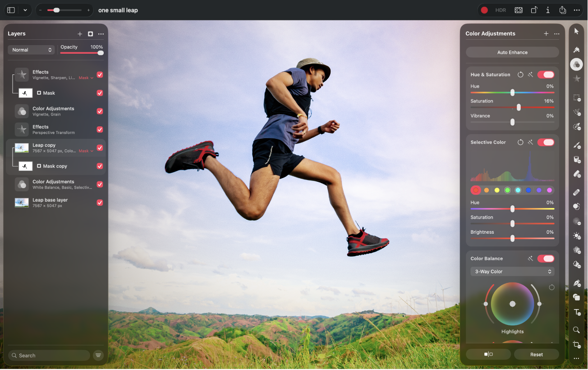The image size is (588, 370).
Task: Select the Zoom magnifier tool
Action: 576,330
